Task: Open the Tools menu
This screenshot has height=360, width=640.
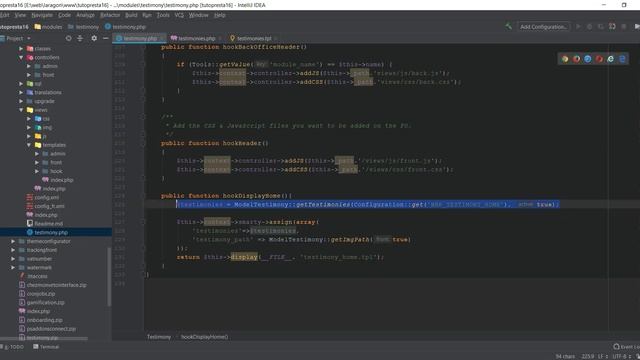Action: point(163,15)
